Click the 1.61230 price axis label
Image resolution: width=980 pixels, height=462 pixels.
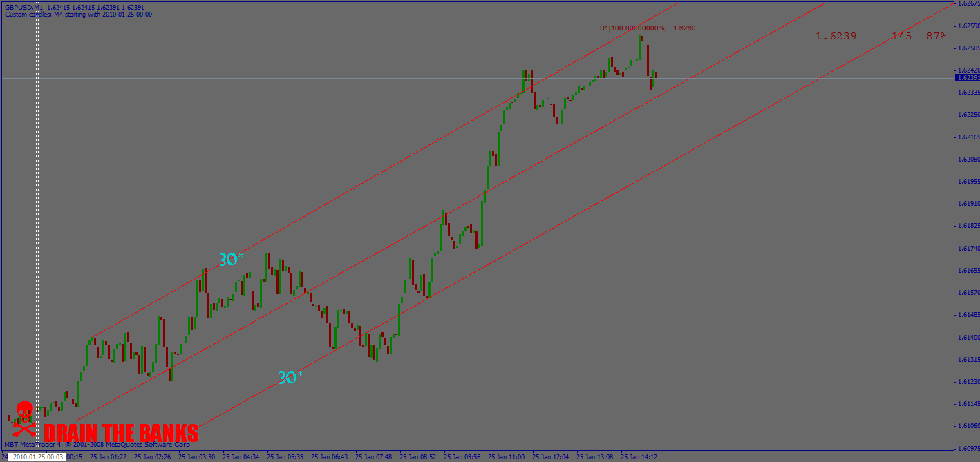coord(968,381)
